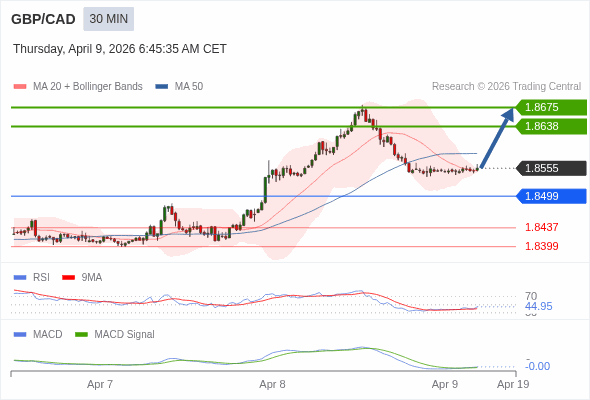This screenshot has width=590, height=400.
Task: Click the MA 20 + Bollinger Bands red legend swatch
Action: click(x=20, y=87)
